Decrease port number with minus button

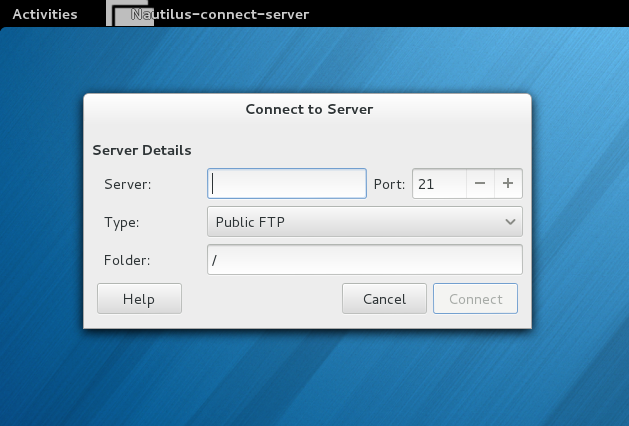point(480,184)
